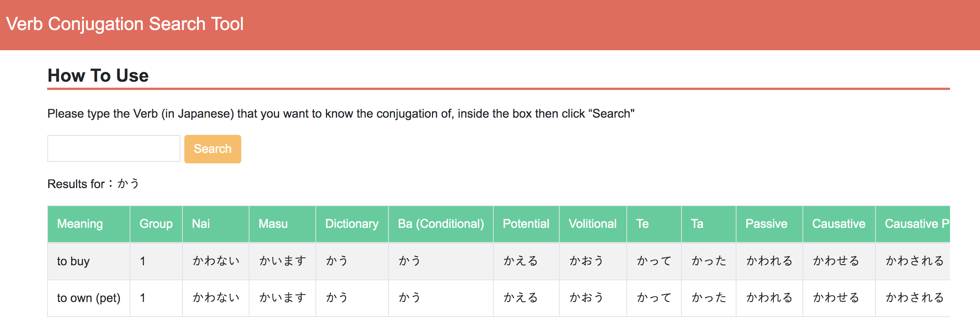Click the Group column header
Image resolution: width=980 pixels, height=326 pixels.
tap(156, 224)
